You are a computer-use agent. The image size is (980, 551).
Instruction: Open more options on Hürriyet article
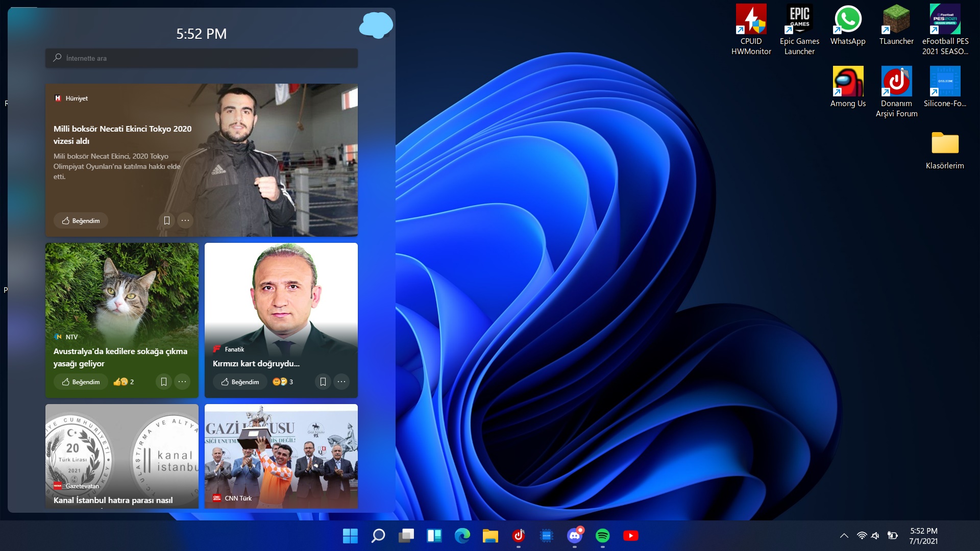[x=185, y=220]
